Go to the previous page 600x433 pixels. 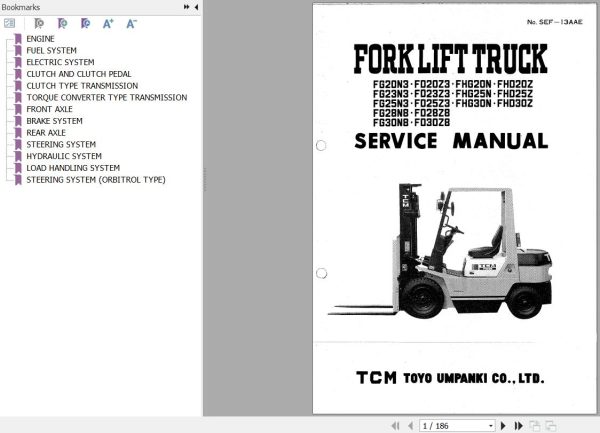point(411,426)
